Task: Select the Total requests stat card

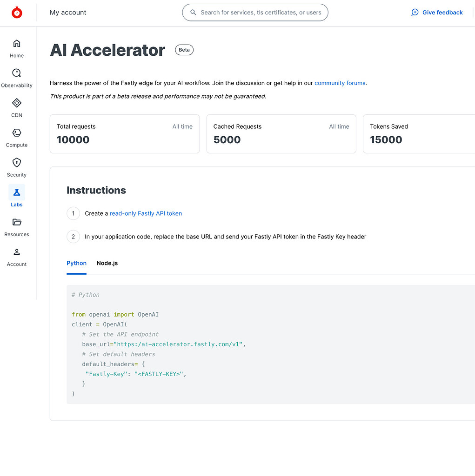Action: click(125, 134)
